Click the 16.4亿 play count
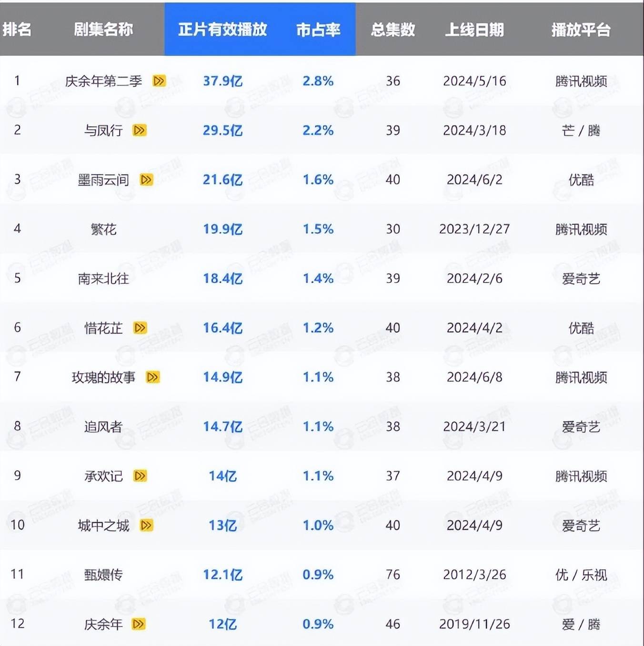 (222, 328)
